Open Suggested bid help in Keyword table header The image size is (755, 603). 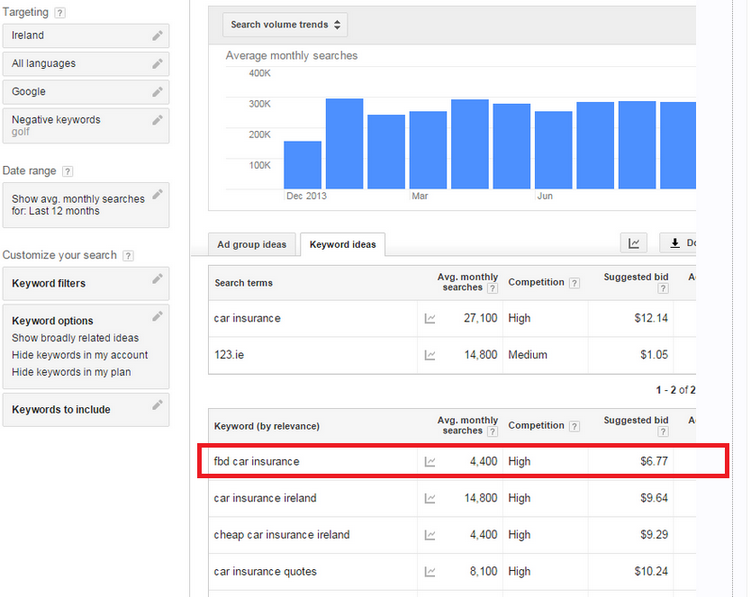click(x=663, y=432)
